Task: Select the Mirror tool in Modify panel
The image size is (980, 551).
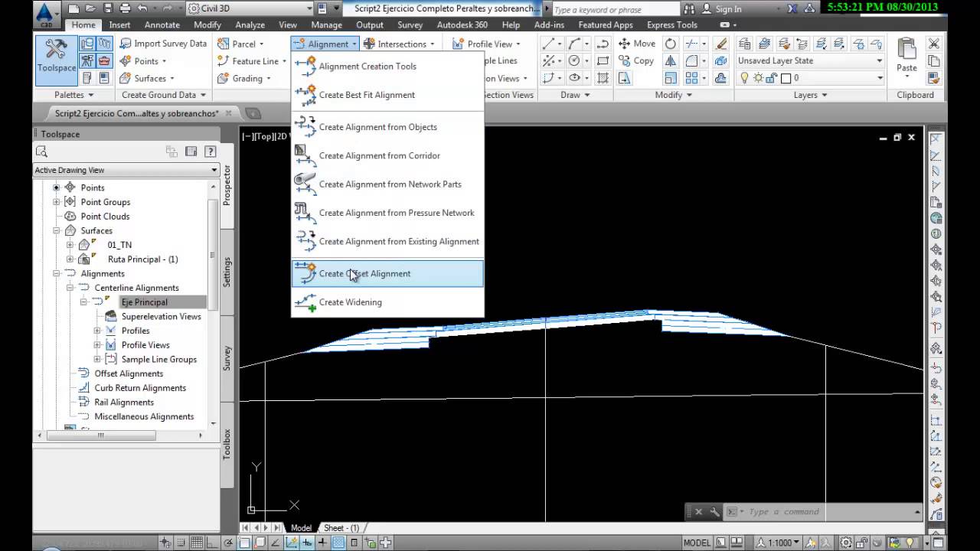Action: 671,61
